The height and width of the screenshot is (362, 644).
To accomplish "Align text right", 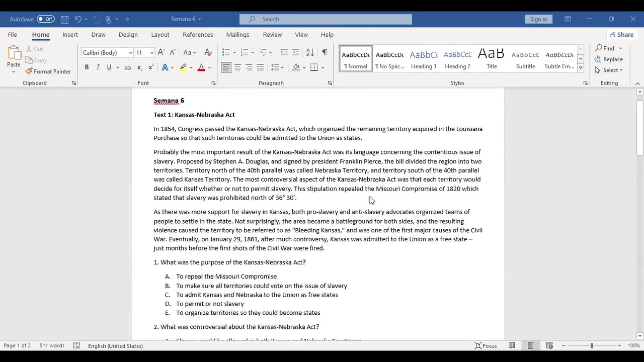I will (x=249, y=67).
